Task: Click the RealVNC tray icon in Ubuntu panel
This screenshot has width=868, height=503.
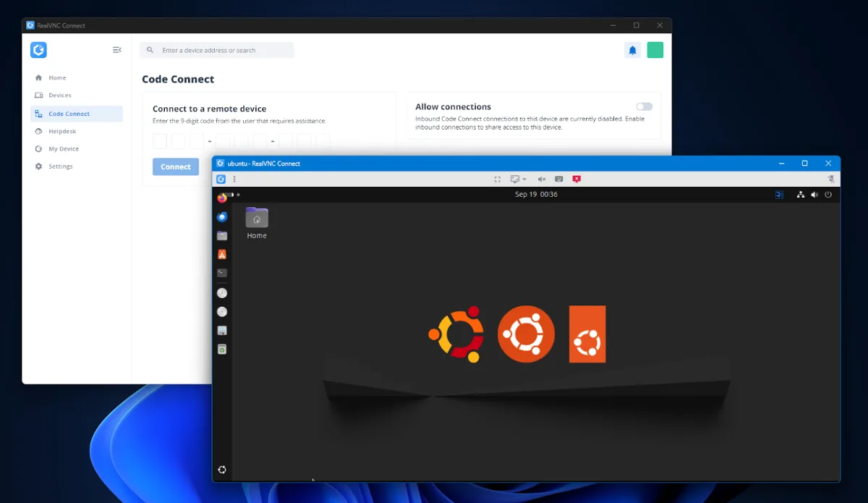Action: click(779, 195)
